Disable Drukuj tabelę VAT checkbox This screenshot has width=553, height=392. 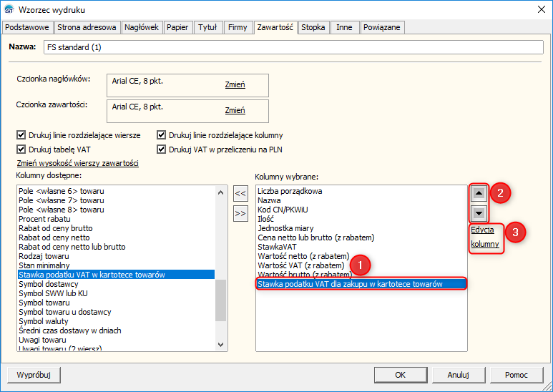(x=21, y=150)
